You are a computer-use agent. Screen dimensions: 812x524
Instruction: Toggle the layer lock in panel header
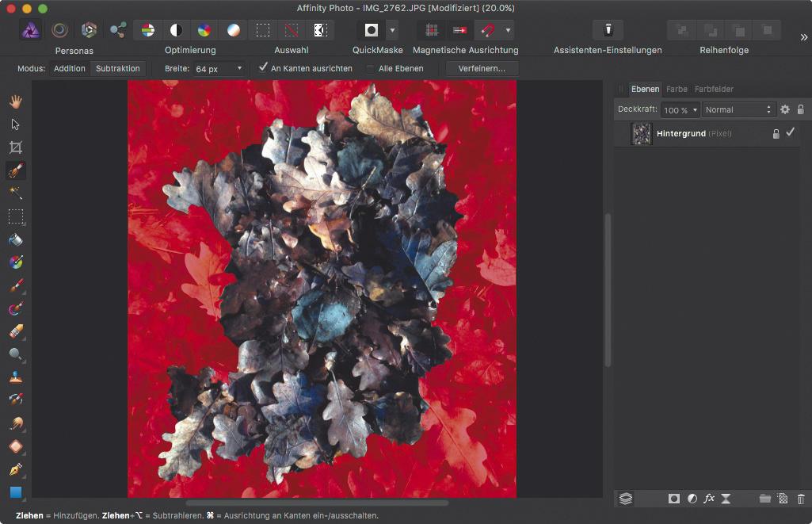801,109
